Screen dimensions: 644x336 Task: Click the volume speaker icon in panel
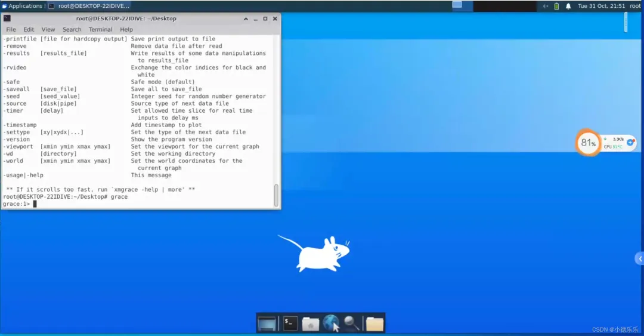(546, 6)
